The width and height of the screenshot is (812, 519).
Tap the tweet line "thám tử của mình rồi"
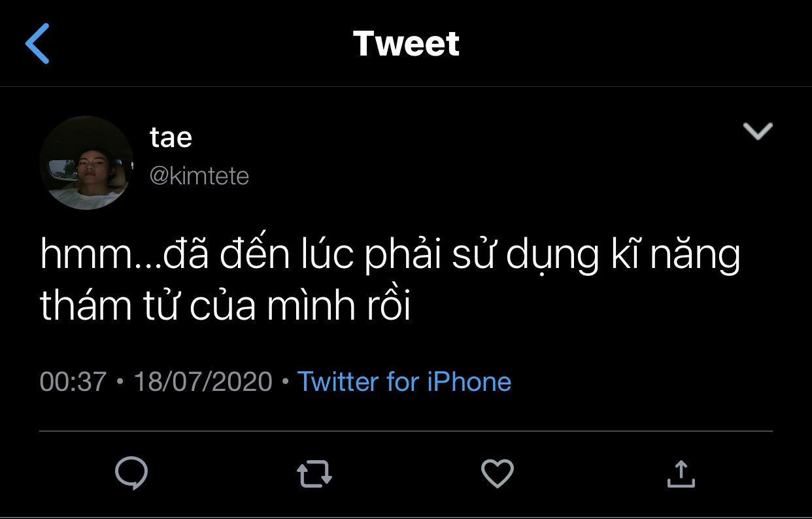point(226,306)
